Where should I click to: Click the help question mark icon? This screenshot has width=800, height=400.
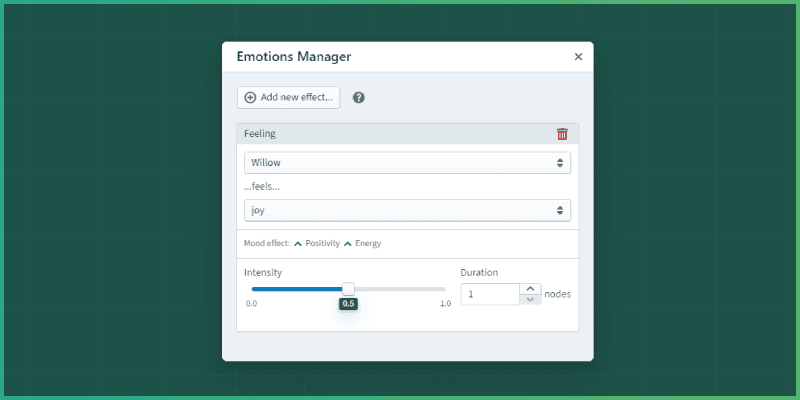tap(359, 98)
